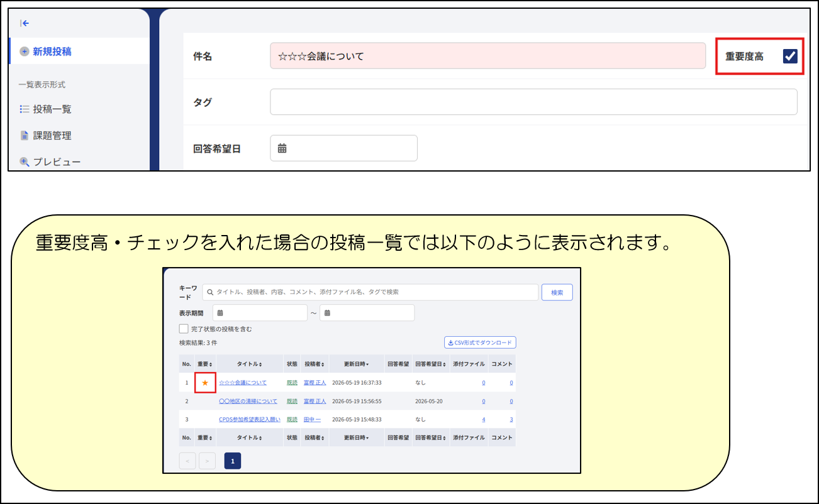Sort by 更新日時 in the bottom table header

pyautogui.click(x=356, y=437)
